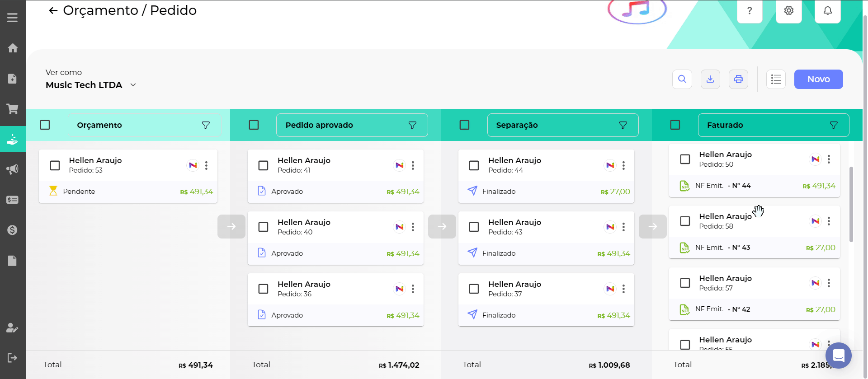Click the Faturado column vertical scrollbar
The height and width of the screenshot is (379, 868).
(x=851, y=204)
